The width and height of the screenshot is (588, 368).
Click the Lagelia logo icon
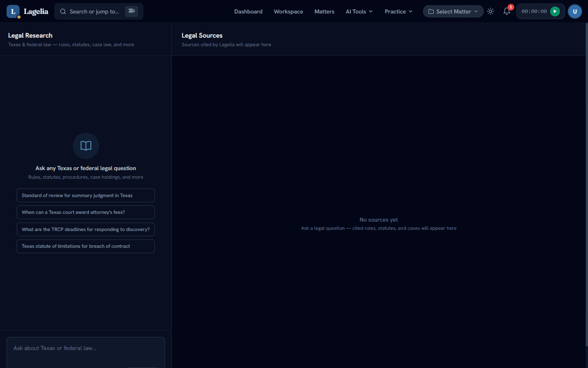pos(13,11)
